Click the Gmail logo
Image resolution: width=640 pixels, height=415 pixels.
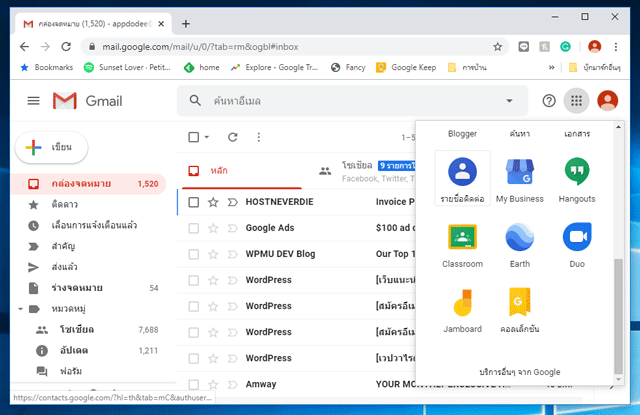tap(87, 101)
